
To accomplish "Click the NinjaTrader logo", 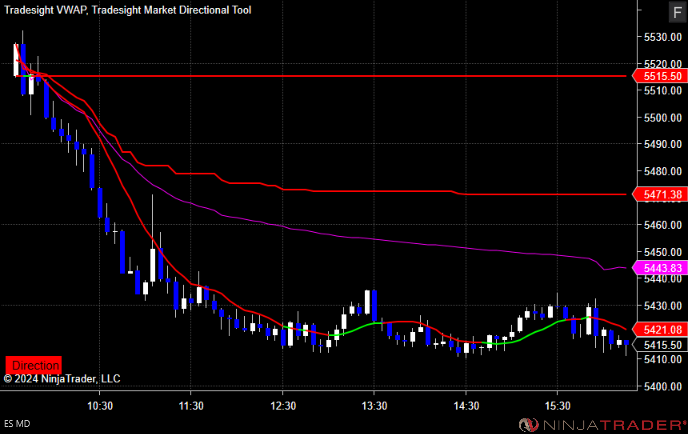I will 602,424.
